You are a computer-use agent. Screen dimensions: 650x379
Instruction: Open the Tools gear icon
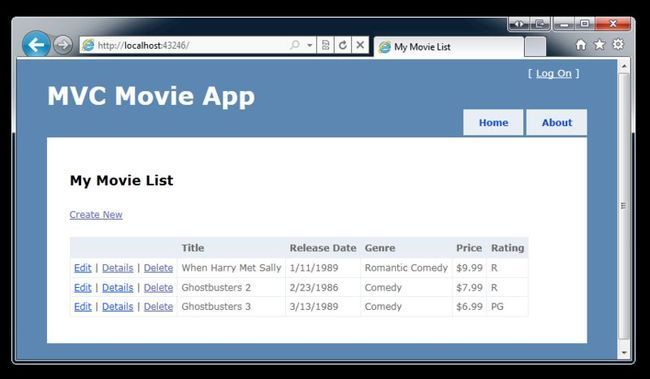pos(618,44)
